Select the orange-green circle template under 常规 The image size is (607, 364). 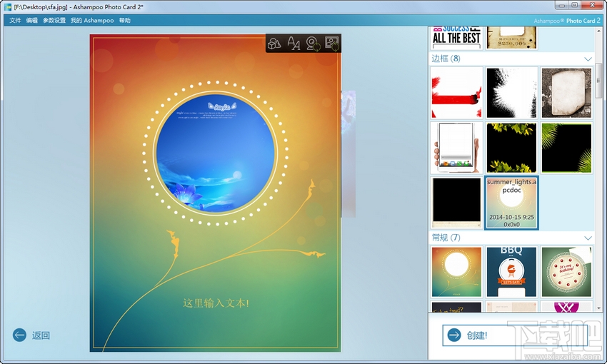pos(456,272)
